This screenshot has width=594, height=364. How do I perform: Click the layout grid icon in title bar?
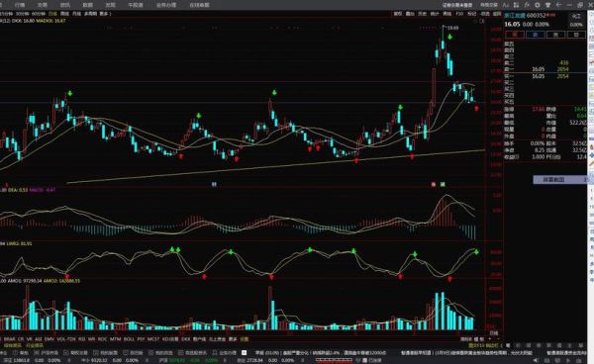(x=516, y=5)
